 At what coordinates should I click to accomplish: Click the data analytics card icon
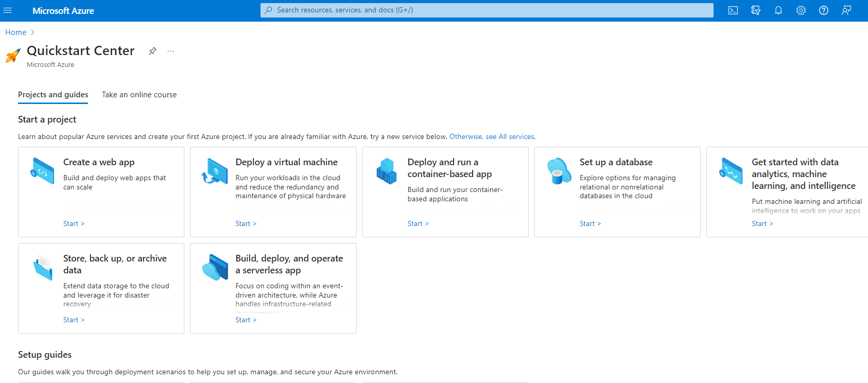click(x=731, y=171)
